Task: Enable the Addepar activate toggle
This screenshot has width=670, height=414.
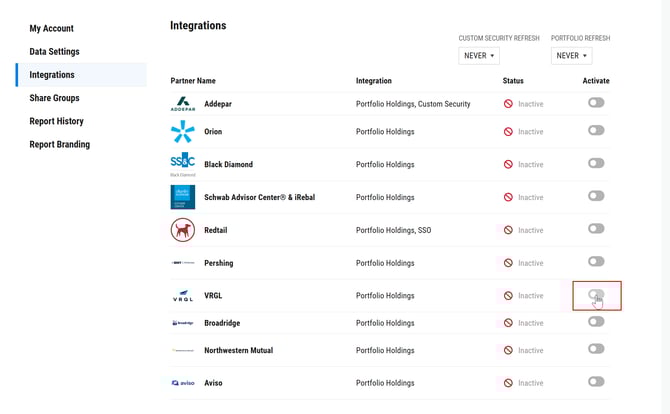Action: click(x=596, y=103)
